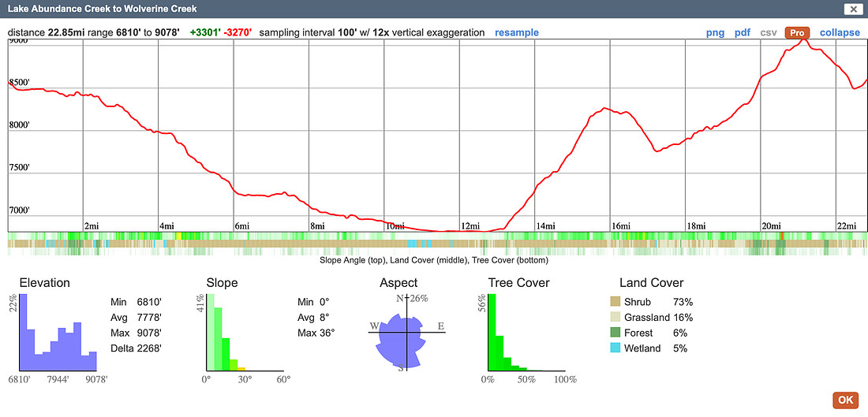Click the Wetland 5% percentage

680,348
